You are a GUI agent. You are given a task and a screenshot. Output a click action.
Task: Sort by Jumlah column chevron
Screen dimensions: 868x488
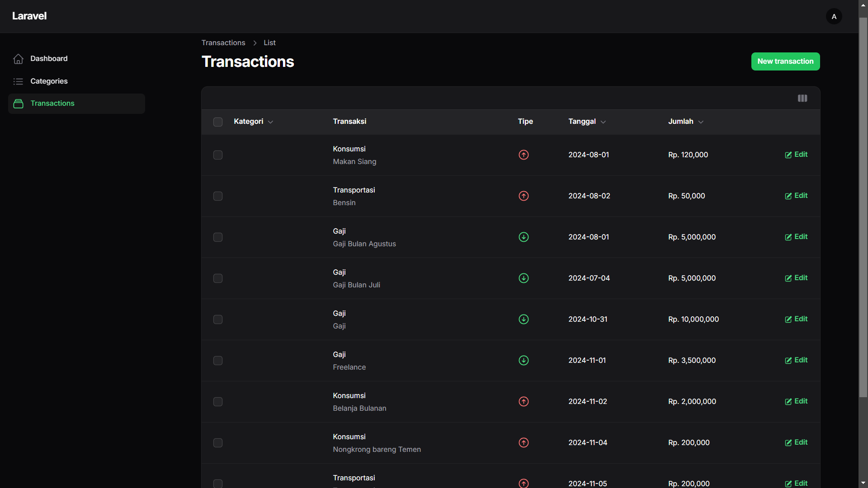(701, 122)
